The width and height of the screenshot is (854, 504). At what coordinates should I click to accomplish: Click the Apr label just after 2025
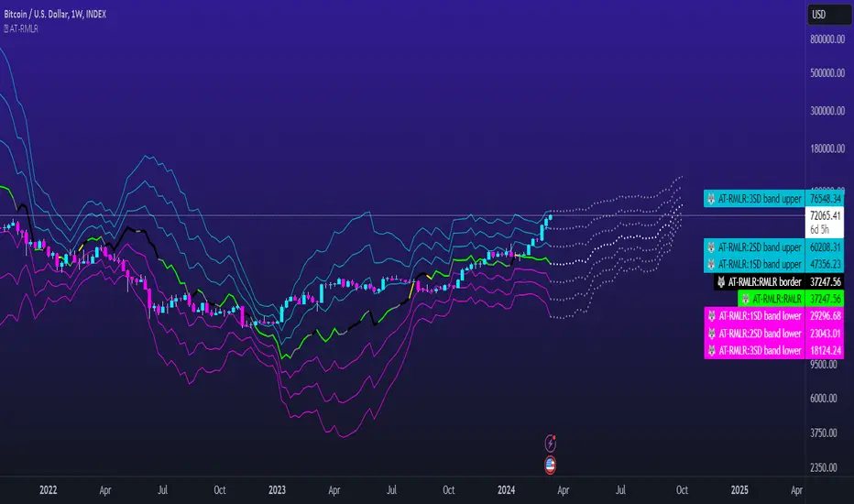click(x=796, y=490)
